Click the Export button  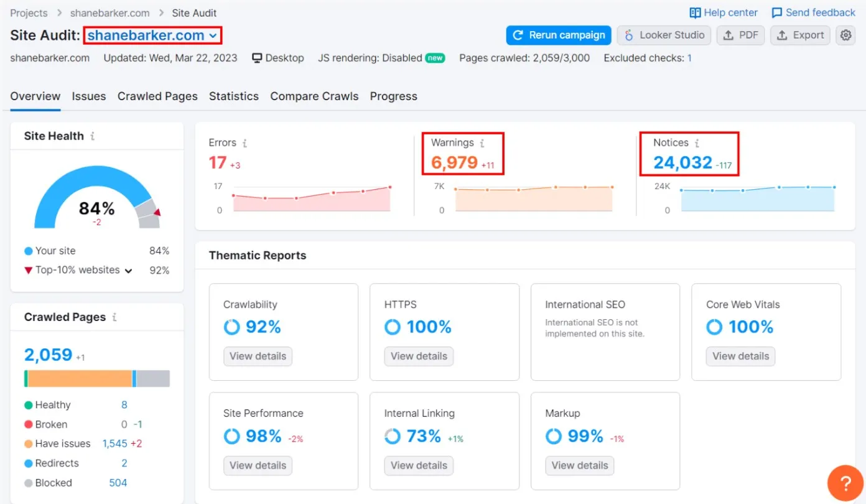tap(801, 35)
